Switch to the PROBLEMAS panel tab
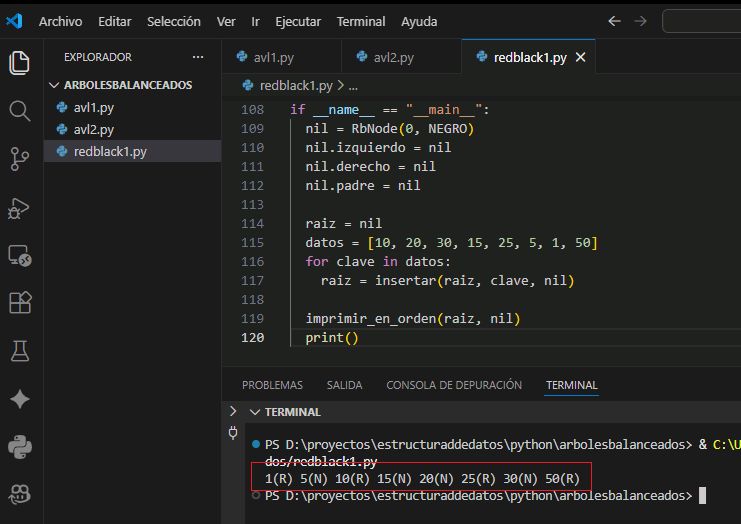This screenshot has height=524, width=741. [272, 385]
